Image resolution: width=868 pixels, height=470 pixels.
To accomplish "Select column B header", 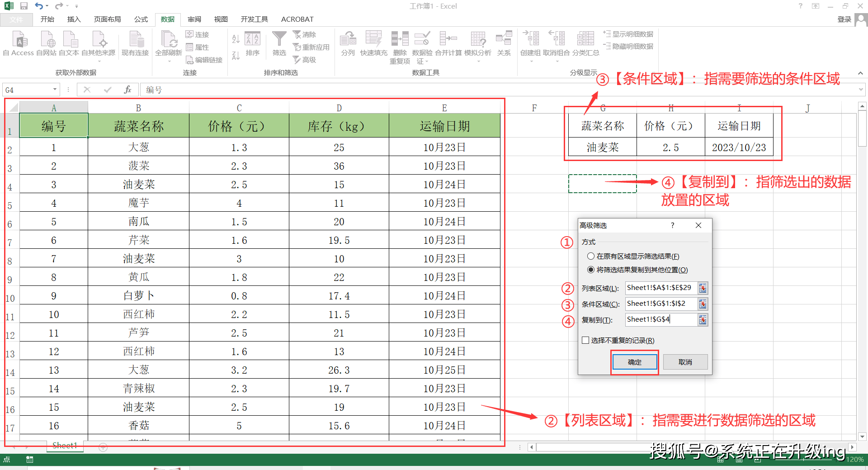I will click(138, 108).
